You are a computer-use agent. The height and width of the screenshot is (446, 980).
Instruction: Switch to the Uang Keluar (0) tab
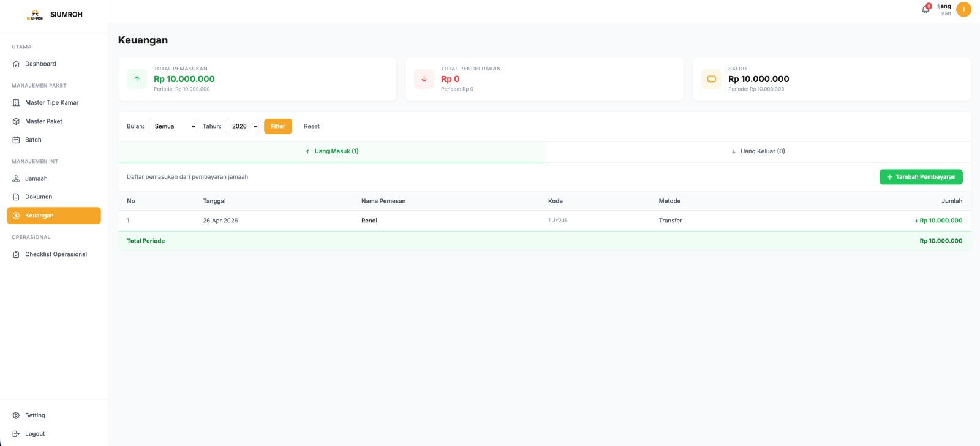758,151
